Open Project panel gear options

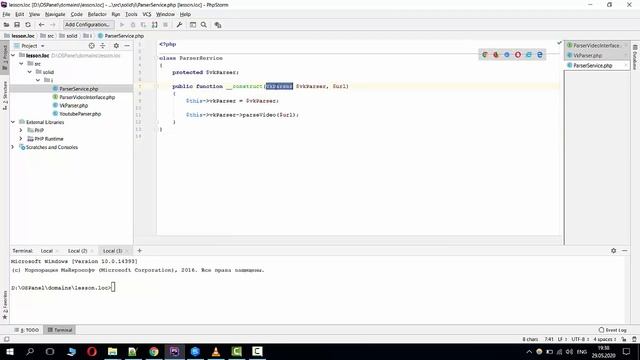tap(116, 46)
